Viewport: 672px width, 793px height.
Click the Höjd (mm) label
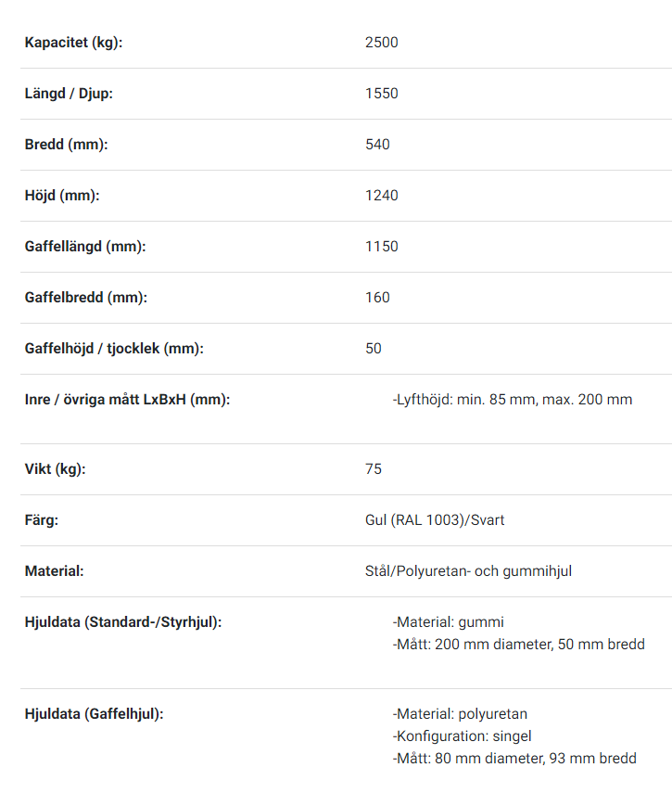coord(62,196)
